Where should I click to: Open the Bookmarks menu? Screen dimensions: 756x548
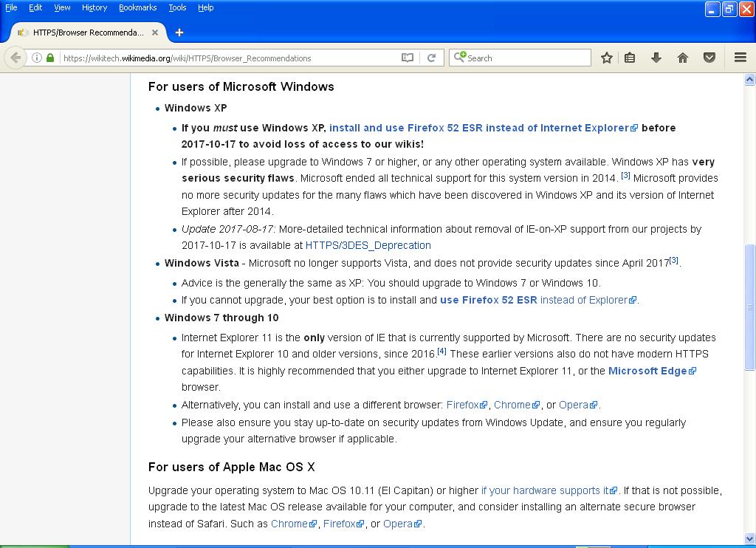(x=138, y=7)
